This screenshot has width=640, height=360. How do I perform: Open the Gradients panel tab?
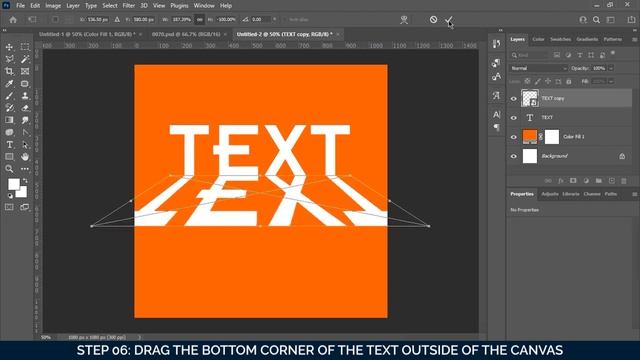(x=587, y=39)
